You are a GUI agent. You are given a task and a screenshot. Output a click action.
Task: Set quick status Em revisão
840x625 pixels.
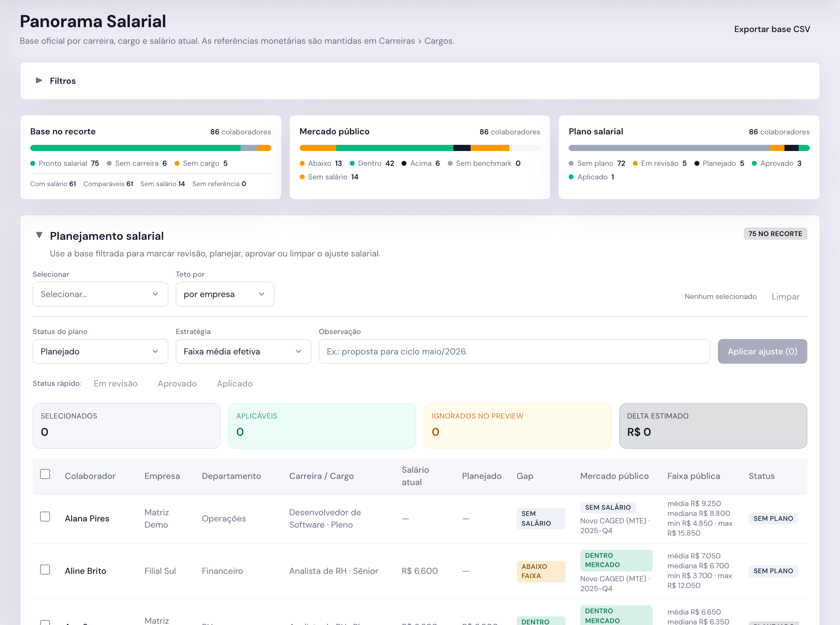(x=115, y=384)
